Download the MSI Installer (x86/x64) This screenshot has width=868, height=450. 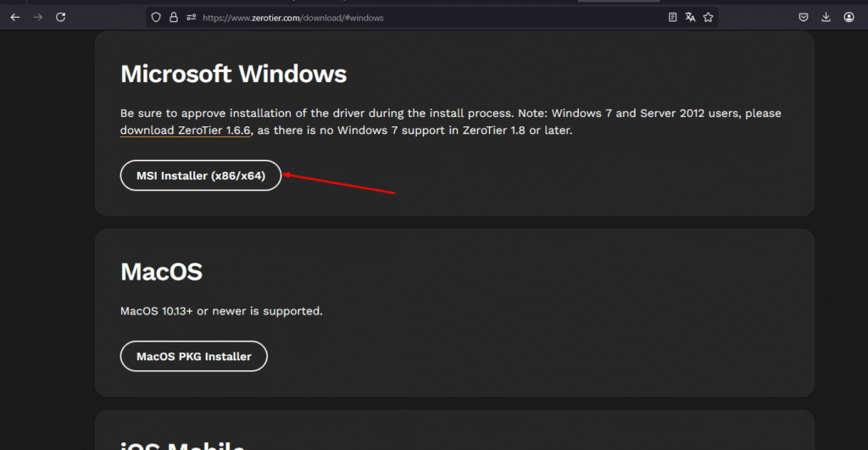[201, 175]
